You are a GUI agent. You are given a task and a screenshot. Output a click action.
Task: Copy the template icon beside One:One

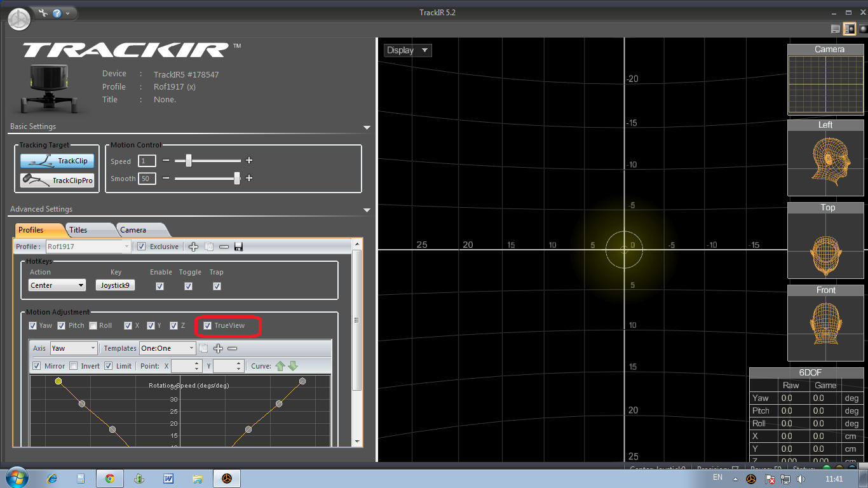pos(204,348)
